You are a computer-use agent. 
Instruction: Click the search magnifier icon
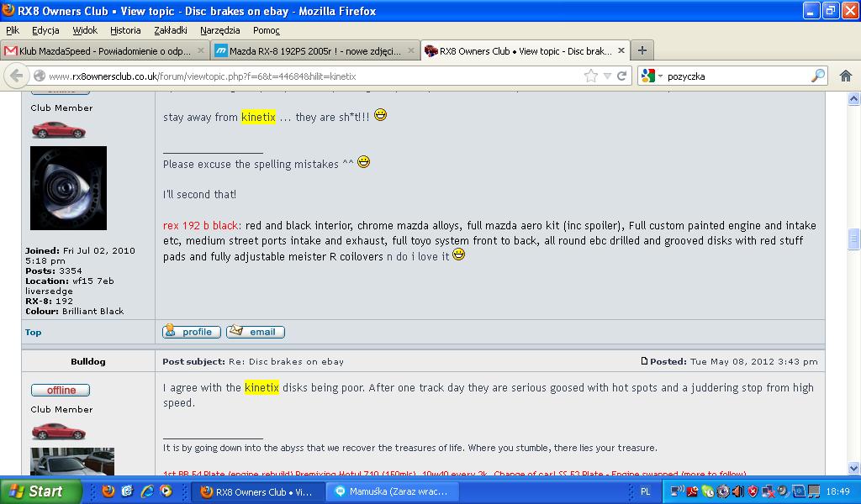(817, 76)
